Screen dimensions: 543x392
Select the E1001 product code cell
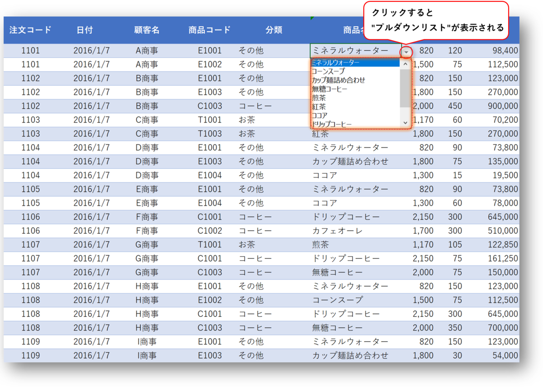[x=210, y=51]
